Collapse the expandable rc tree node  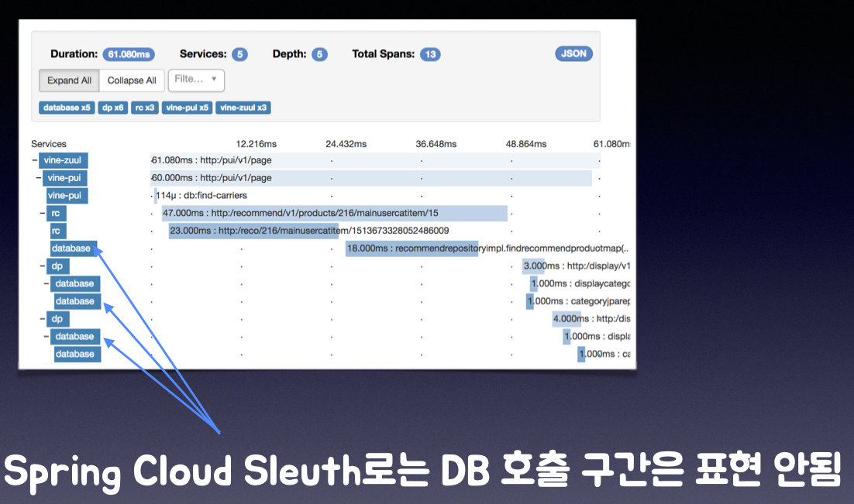coord(42,213)
